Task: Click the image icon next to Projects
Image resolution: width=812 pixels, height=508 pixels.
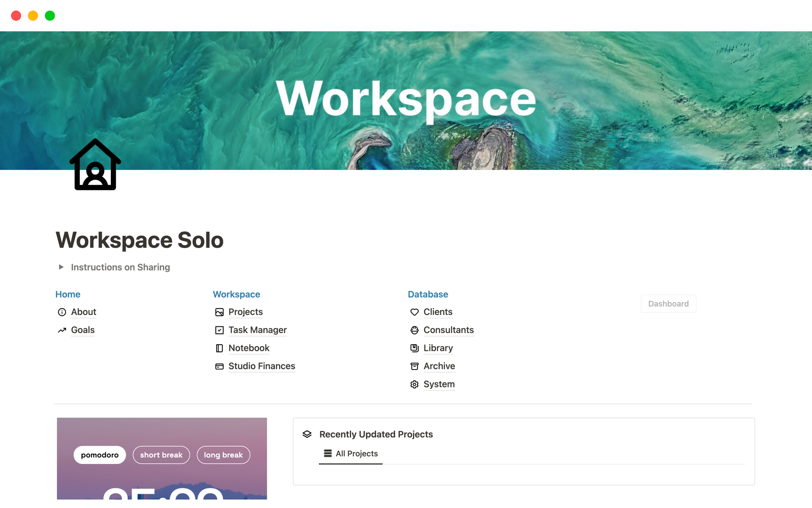Action: click(219, 312)
